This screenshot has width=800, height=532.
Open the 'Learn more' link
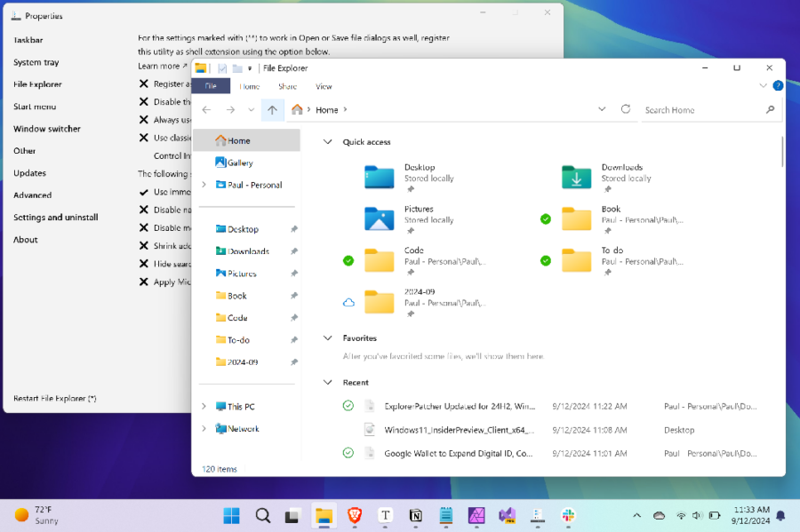coord(159,65)
